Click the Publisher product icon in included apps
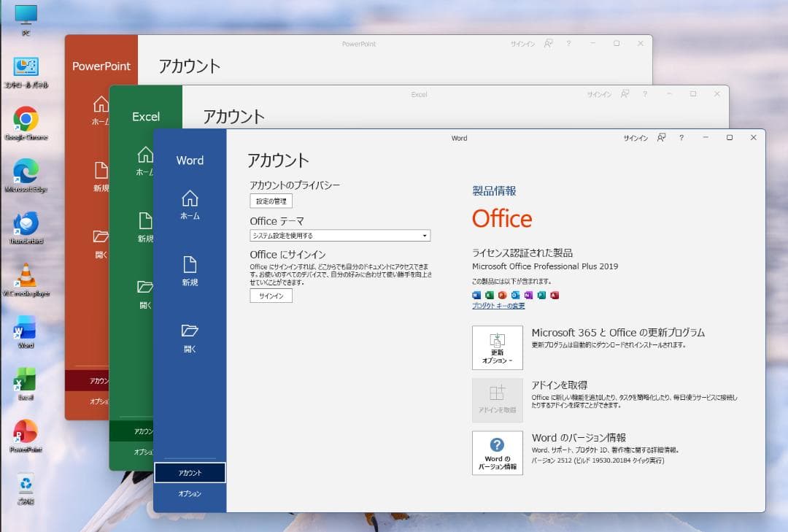Viewport: 788px width, 532px height. click(x=541, y=295)
